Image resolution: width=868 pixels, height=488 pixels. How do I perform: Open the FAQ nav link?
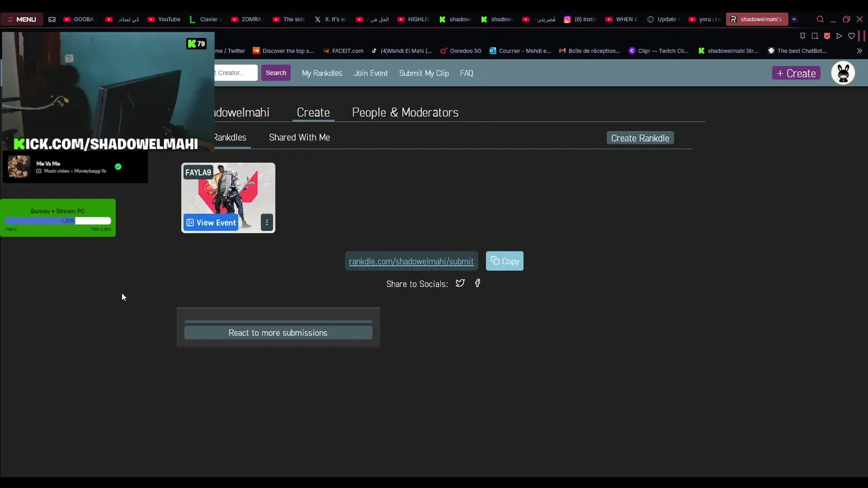[467, 73]
